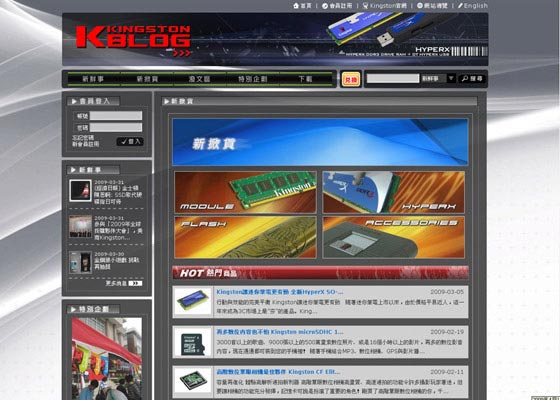Click the sitemap icon beside 網站導覽
This screenshot has width=560, height=400.
pos(420,6)
